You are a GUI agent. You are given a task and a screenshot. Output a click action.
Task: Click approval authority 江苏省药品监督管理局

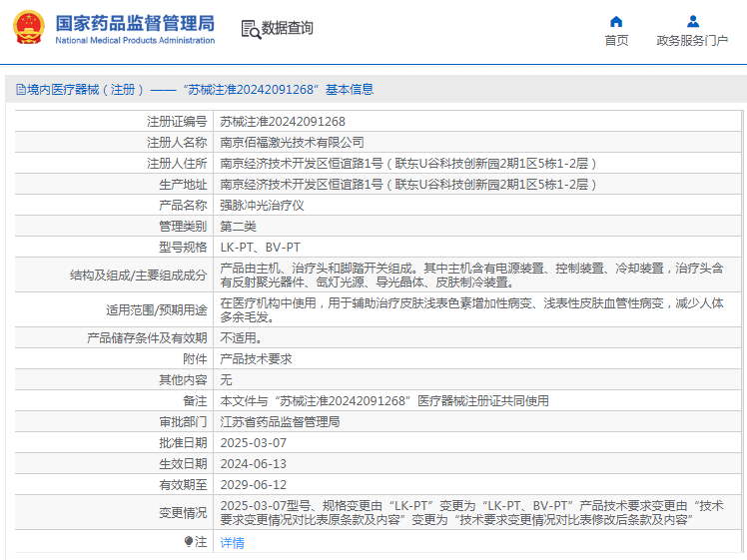[x=280, y=422]
